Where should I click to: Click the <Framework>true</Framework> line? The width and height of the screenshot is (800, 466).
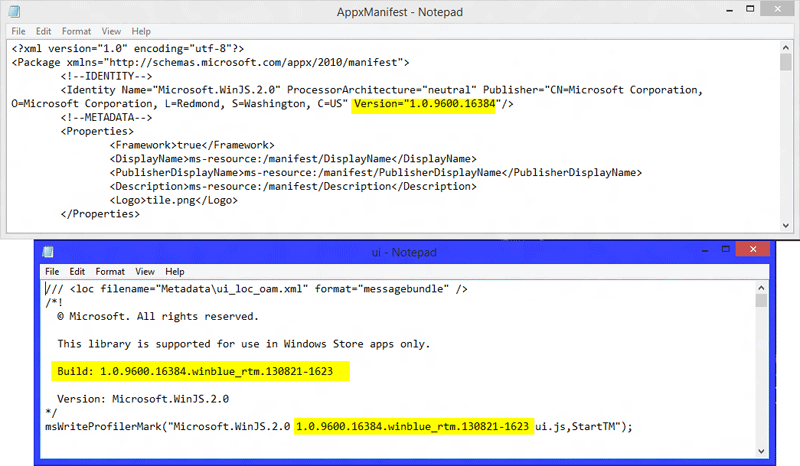click(192, 145)
